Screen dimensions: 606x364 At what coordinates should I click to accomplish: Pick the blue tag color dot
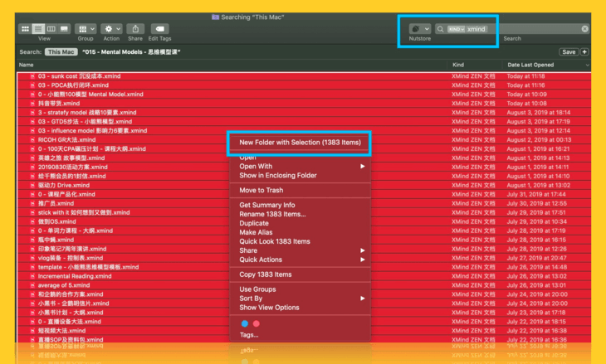[x=244, y=323]
